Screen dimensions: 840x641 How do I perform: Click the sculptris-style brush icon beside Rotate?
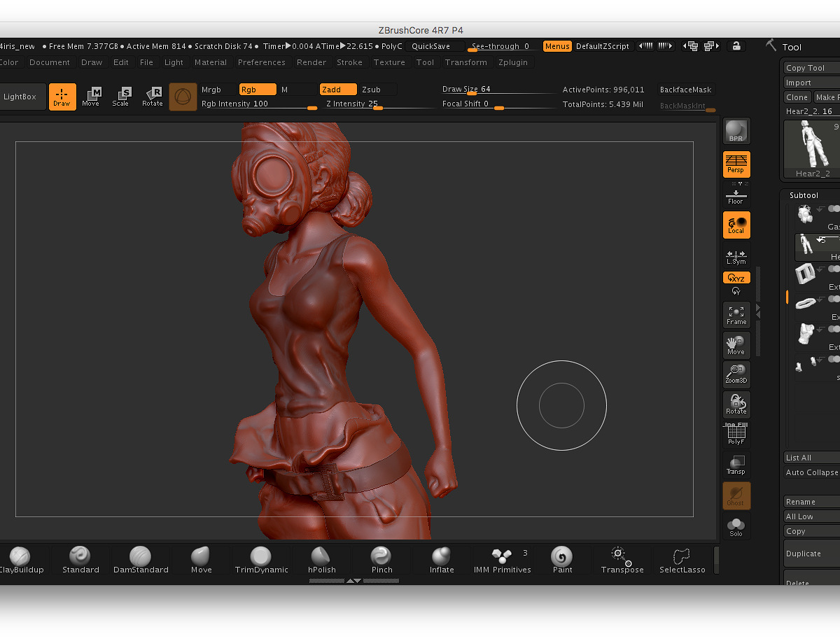point(183,97)
